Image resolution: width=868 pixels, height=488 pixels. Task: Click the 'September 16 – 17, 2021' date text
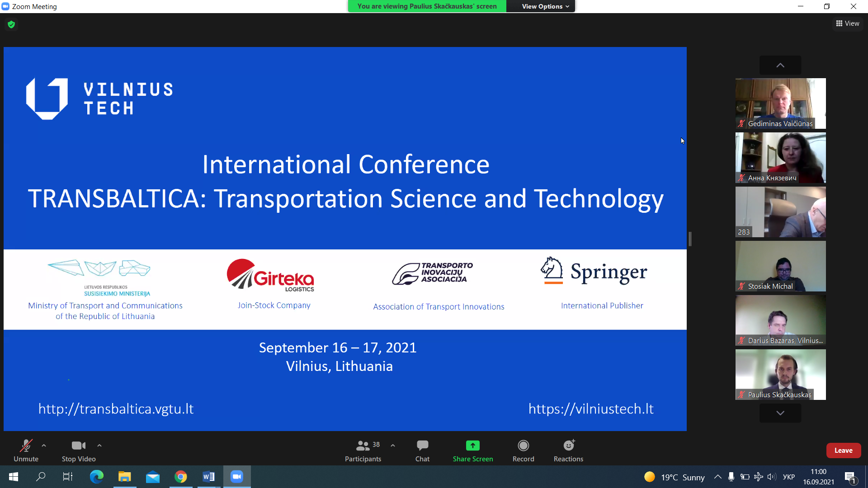pyautogui.click(x=338, y=347)
